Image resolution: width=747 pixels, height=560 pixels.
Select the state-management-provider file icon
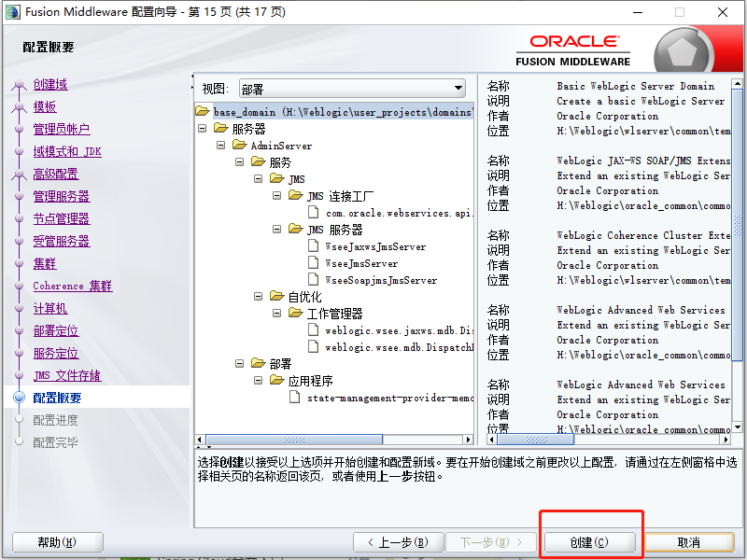tap(295, 397)
